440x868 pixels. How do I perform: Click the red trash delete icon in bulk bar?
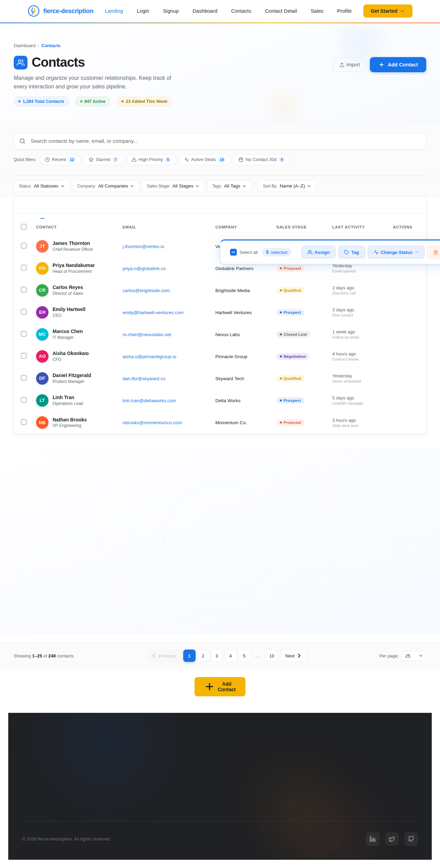coord(435,252)
